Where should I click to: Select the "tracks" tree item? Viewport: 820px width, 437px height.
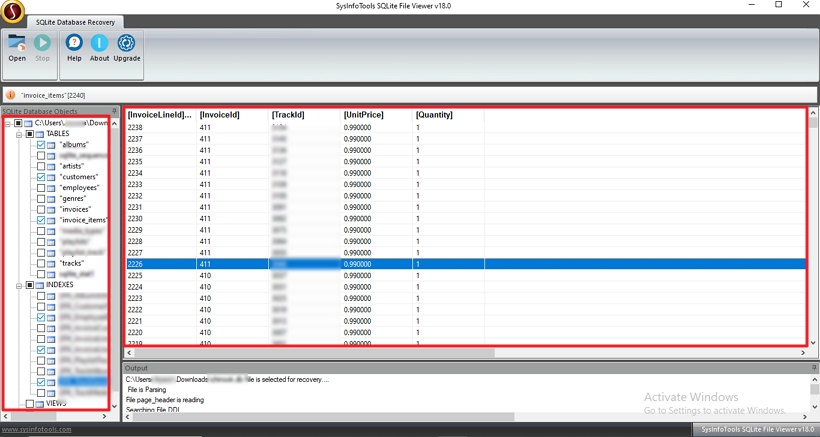(x=72, y=263)
